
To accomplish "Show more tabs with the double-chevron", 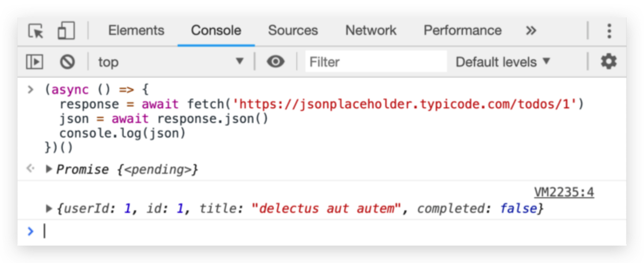I will (531, 31).
